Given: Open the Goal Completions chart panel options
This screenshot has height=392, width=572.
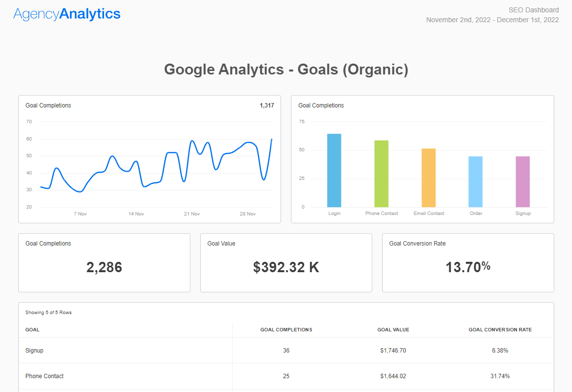Looking at the screenshot, I should coord(48,105).
